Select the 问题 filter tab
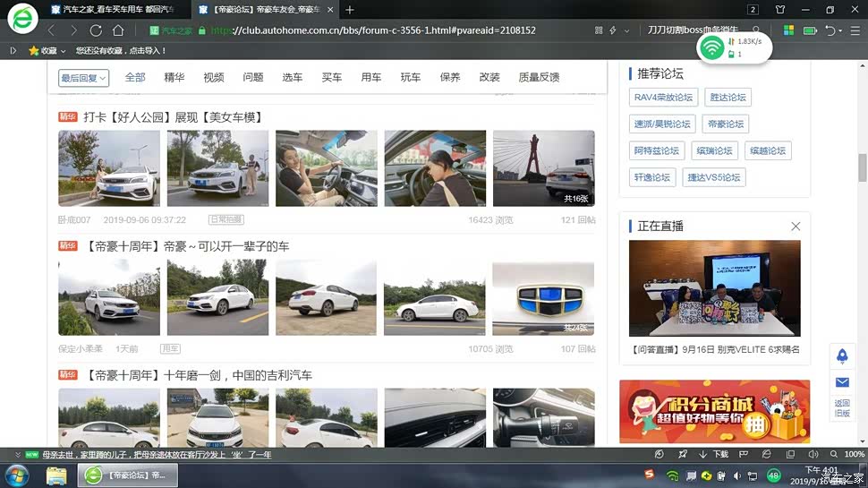868x488 pixels. [x=253, y=78]
